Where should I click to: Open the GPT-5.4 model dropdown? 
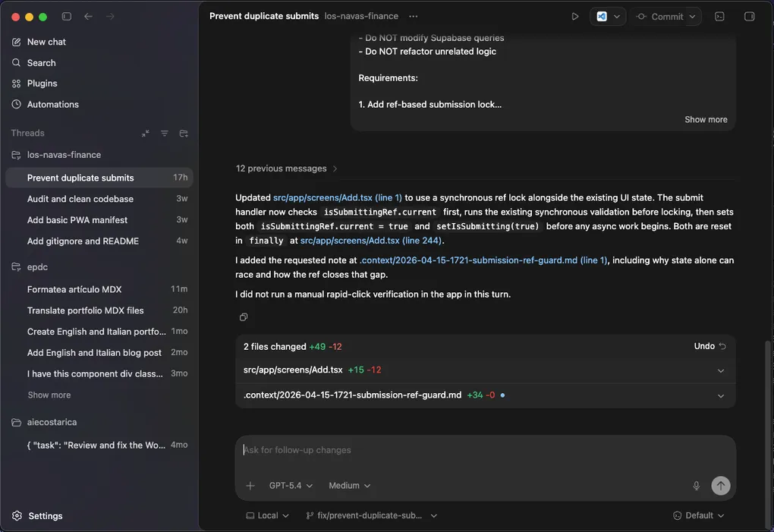click(289, 485)
